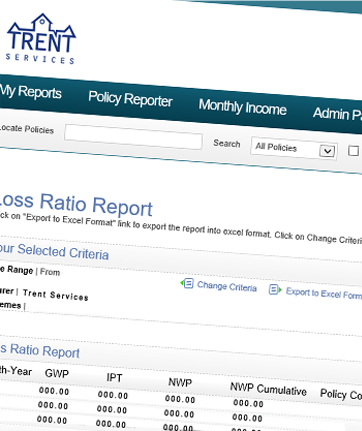Tick the checkbox beside All Policies dropdown

[353, 151]
